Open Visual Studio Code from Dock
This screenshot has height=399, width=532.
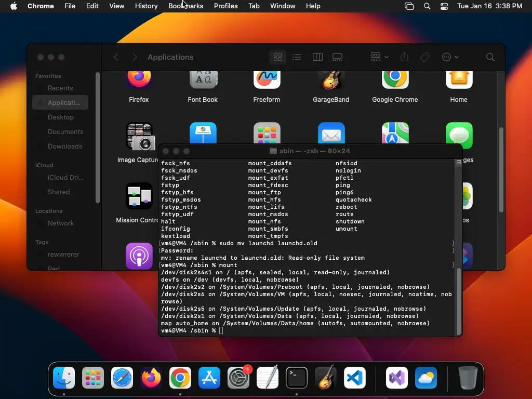(x=355, y=378)
